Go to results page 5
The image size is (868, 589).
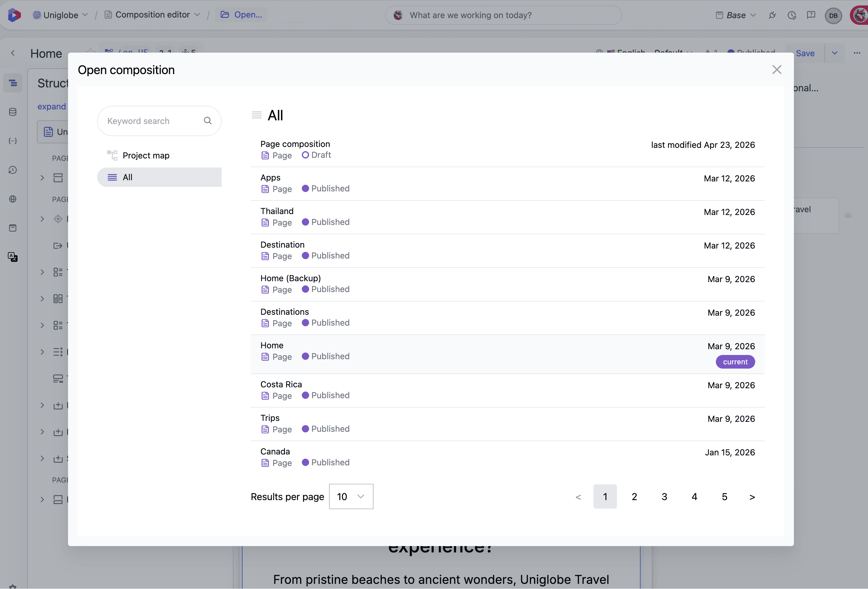tap(725, 496)
